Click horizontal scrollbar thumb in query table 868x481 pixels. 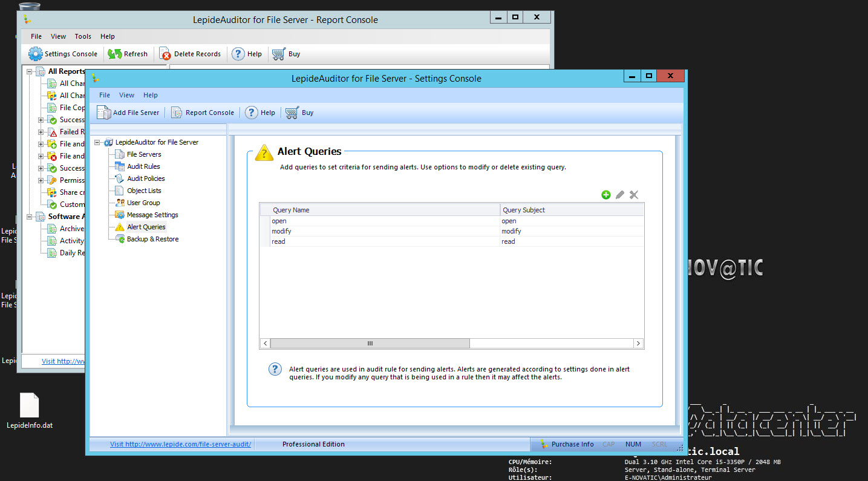point(370,343)
